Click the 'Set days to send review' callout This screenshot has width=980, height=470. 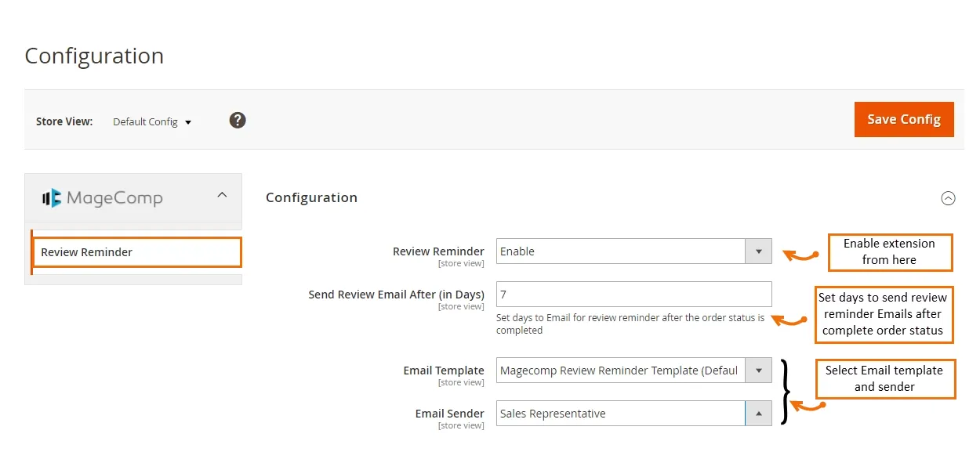tap(883, 314)
